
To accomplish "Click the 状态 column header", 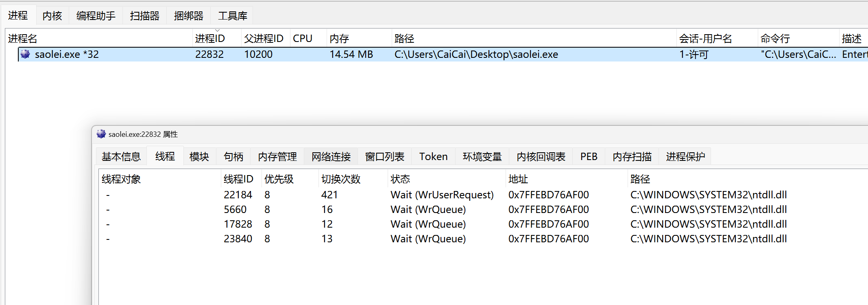I will click(447, 179).
